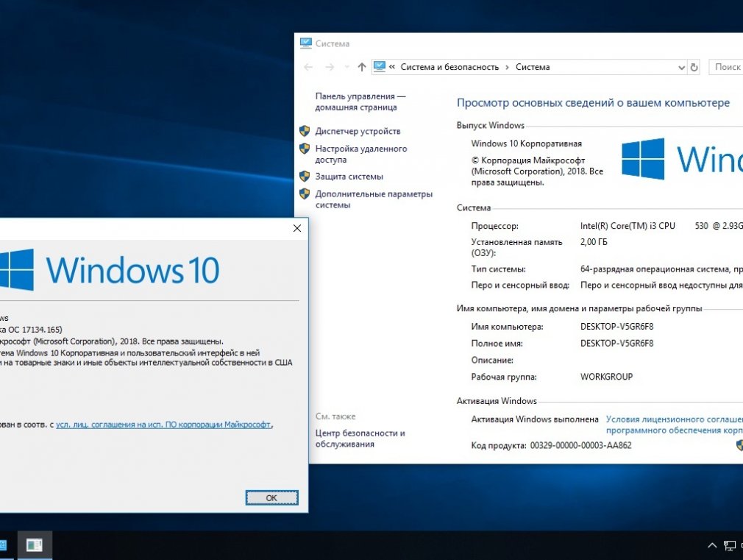Select Активация Windows выполнена text

[535, 419]
